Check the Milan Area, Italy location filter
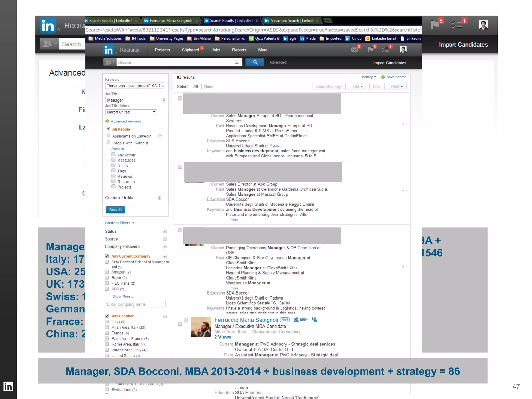Viewport: 532px width, 399px height. (107, 327)
